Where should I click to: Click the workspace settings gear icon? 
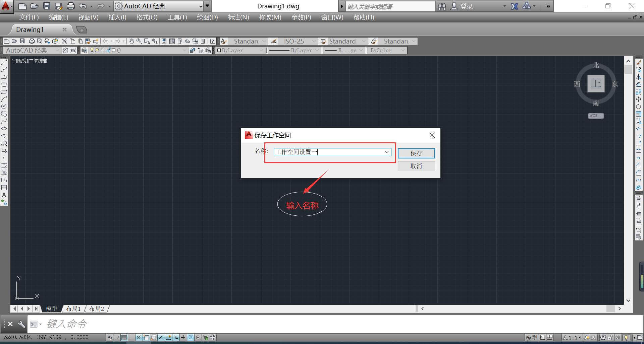point(65,50)
